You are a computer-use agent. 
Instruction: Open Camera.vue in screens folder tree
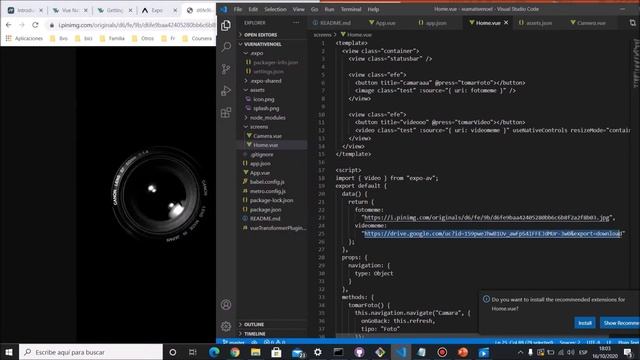point(267,136)
